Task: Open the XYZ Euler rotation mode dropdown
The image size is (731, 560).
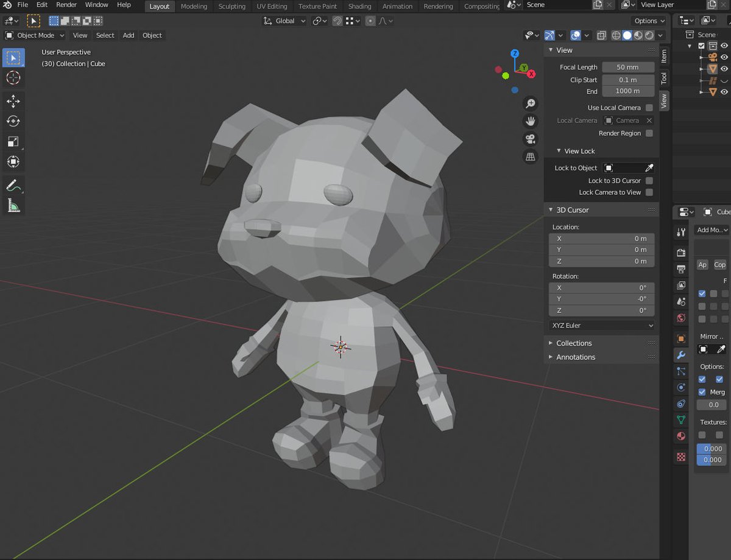Action: [602, 326]
